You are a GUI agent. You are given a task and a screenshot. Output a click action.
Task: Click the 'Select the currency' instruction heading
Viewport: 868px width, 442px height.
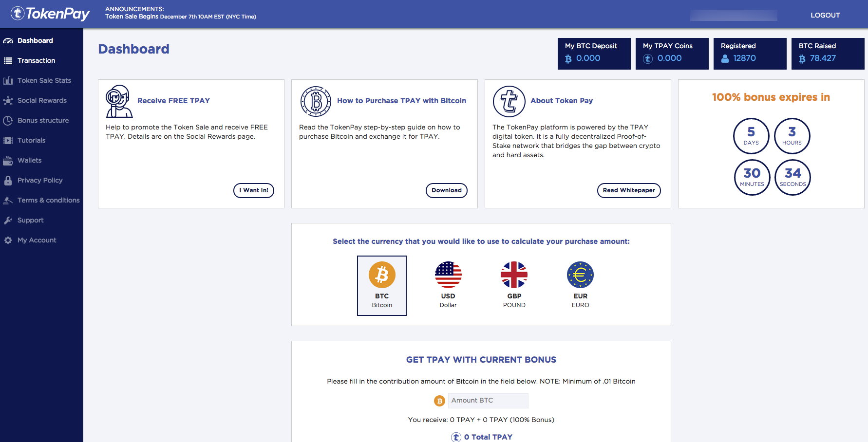(x=481, y=241)
